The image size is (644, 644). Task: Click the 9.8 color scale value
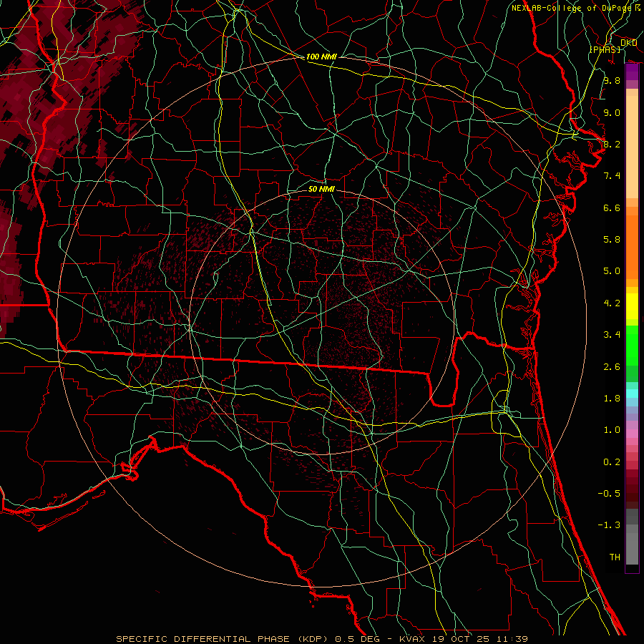[x=612, y=80]
